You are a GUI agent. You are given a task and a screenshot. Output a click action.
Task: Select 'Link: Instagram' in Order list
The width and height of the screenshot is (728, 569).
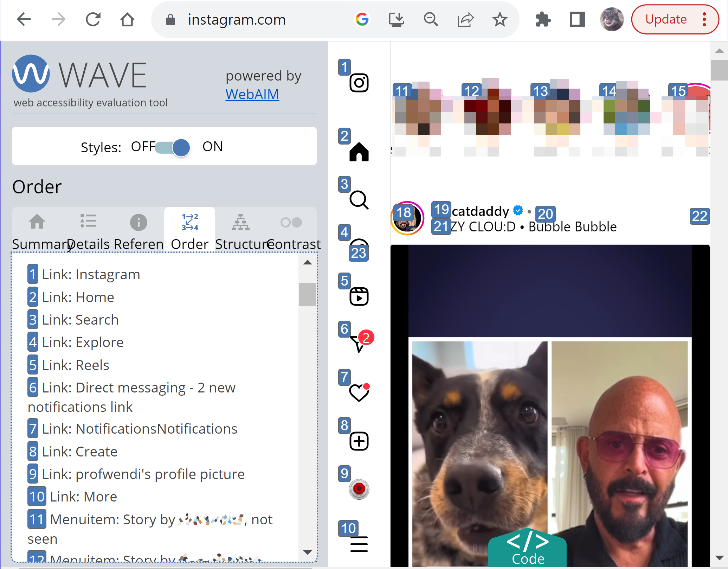pos(84,274)
